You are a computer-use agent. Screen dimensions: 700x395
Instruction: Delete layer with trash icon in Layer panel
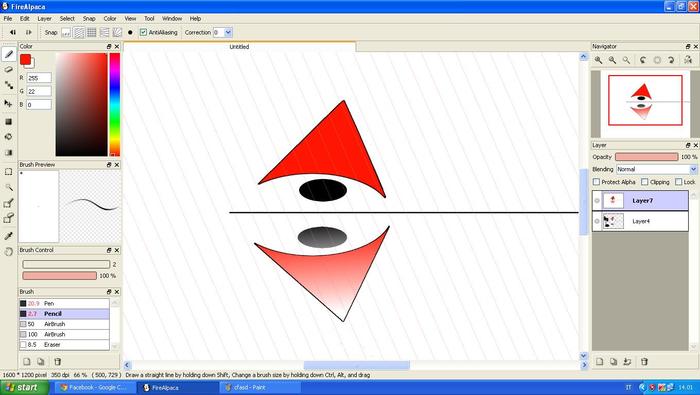tap(644, 362)
